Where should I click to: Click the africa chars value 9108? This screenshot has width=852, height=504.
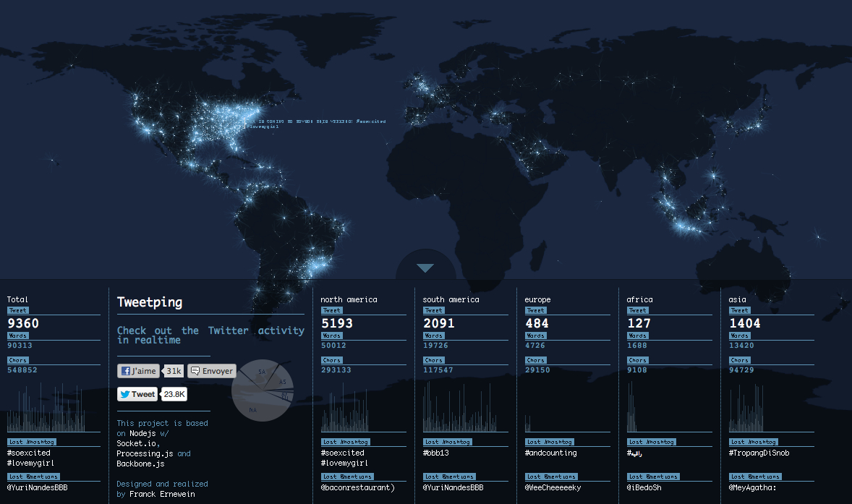tap(636, 370)
